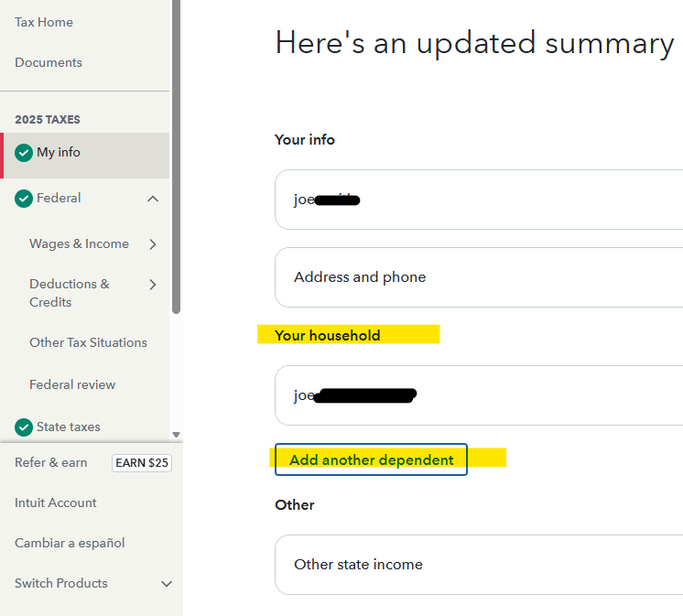
Task: Open Documents in the sidebar
Action: pyautogui.click(x=49, y=62)
